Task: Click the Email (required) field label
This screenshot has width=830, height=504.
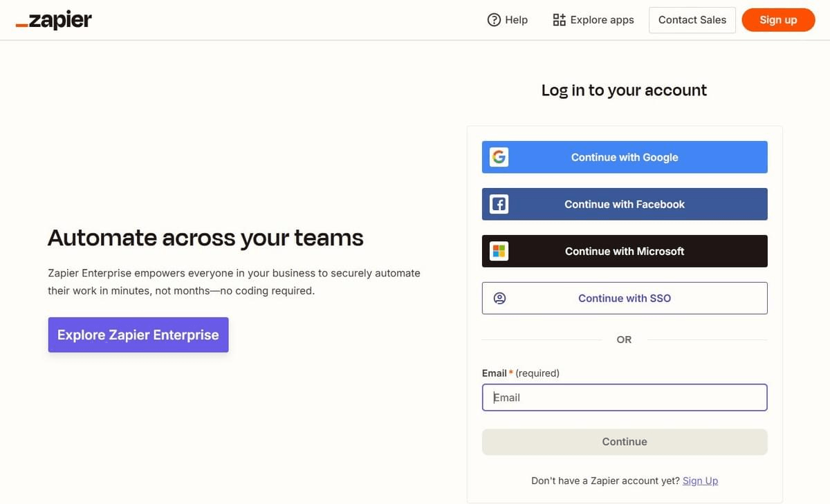Action: [x=521, y=373]
